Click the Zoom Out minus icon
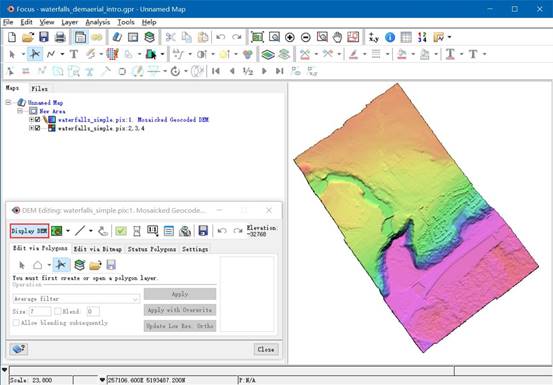The width and height of the screenshot is (553, 385). (306, 37)
